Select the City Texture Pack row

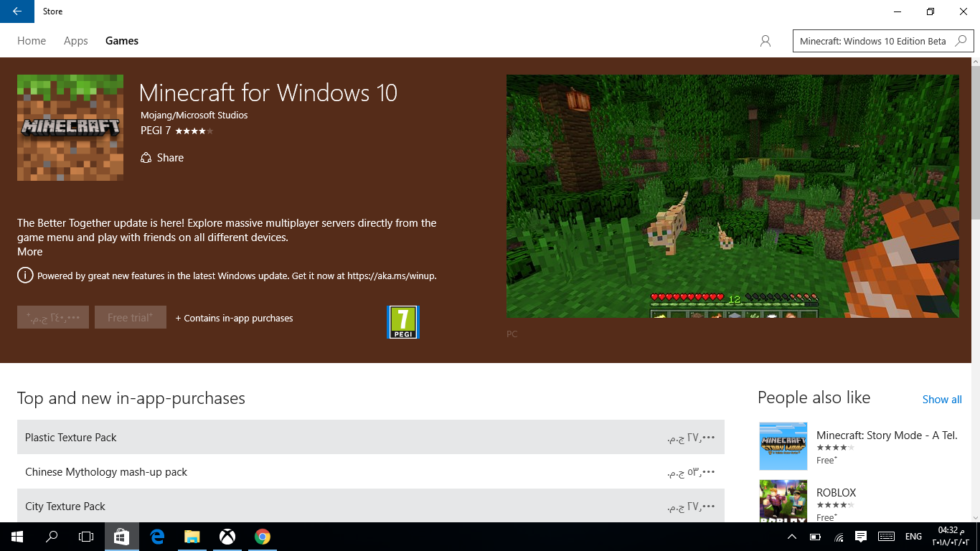tap(371, 506)
